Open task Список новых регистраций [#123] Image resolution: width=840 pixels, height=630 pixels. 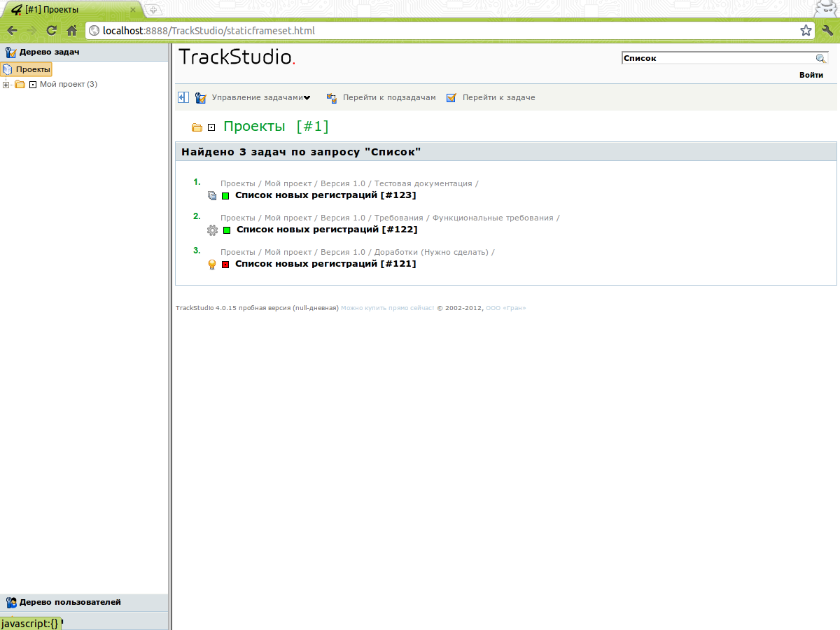[325, 195]
